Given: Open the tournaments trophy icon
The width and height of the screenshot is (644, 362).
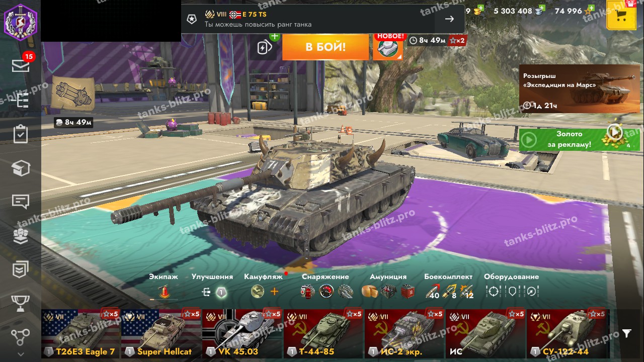Looking at the screenshot, I should pyautogui.click(x=21, y=304).
